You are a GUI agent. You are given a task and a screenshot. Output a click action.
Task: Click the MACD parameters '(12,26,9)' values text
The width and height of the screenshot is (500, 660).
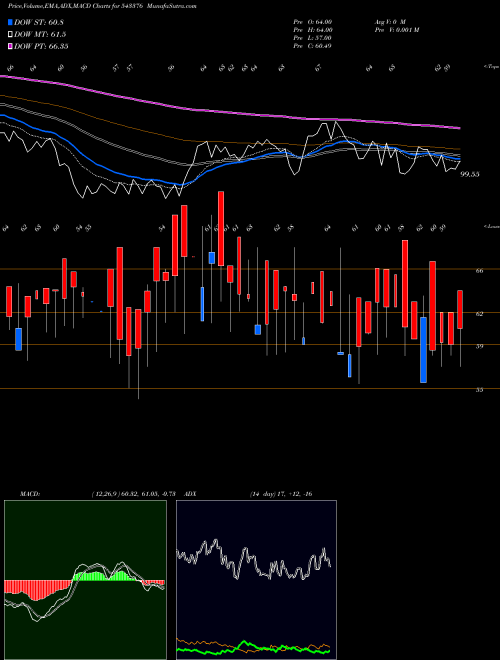click(136, 494)
